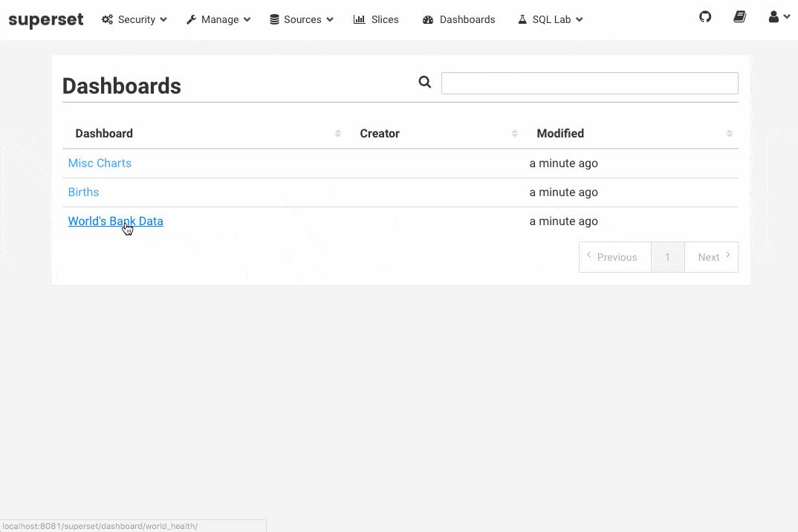798x532 pixels.
Task: Sort by Modified column arrows
Action: tap(730, 134)
